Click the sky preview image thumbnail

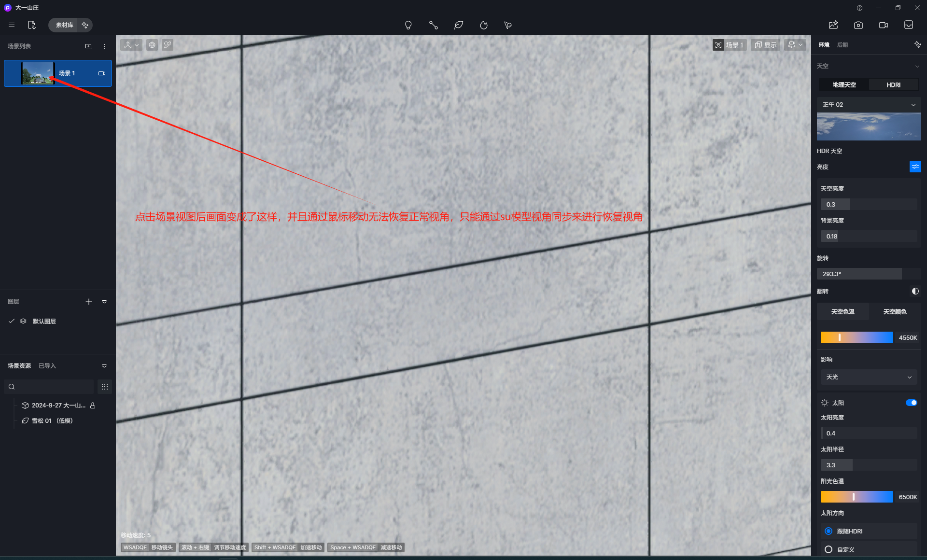click(869, 126)
